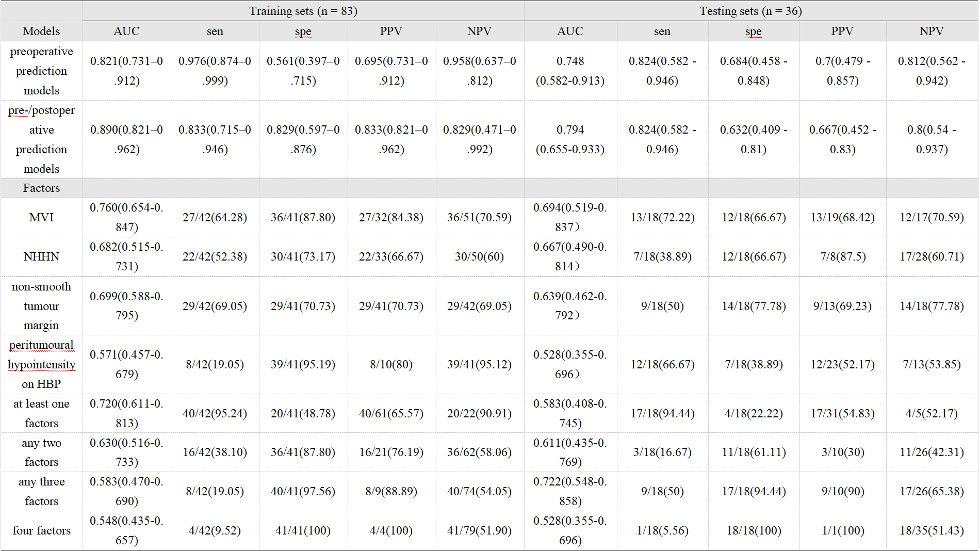
Task: Click the any three factors row label
Action: [x=41, y=491]
